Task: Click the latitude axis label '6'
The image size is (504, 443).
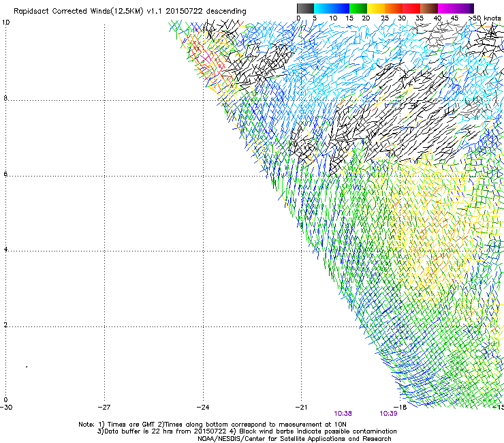Action: tap(5, 174)
